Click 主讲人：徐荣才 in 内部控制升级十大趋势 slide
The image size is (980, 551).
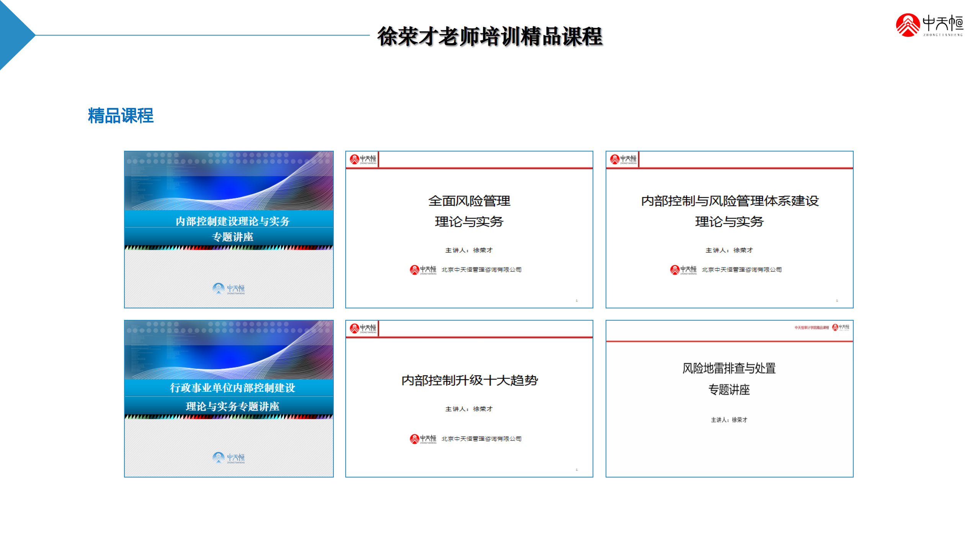coord(469,409)
